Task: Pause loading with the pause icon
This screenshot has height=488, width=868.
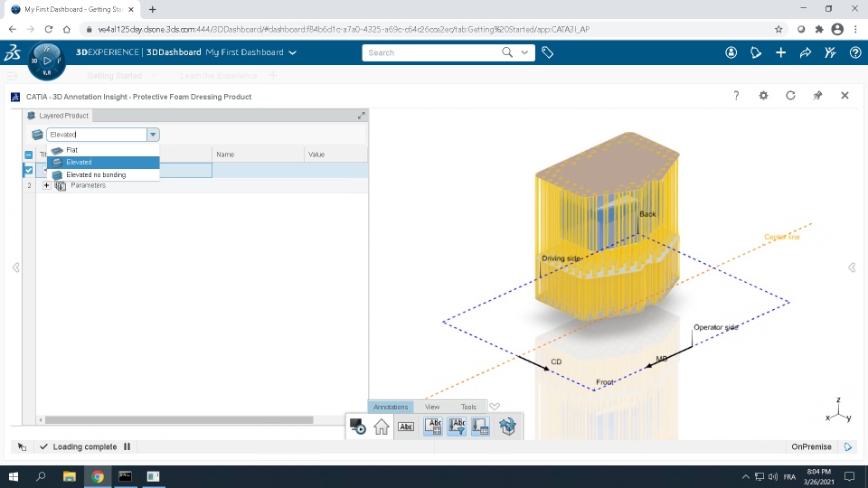Action: pos(127,446)
